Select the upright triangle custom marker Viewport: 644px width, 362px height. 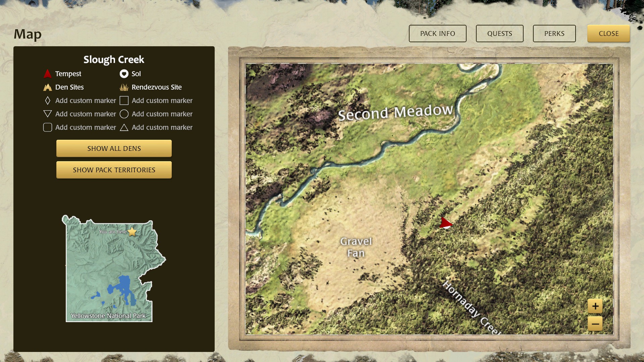124,128
